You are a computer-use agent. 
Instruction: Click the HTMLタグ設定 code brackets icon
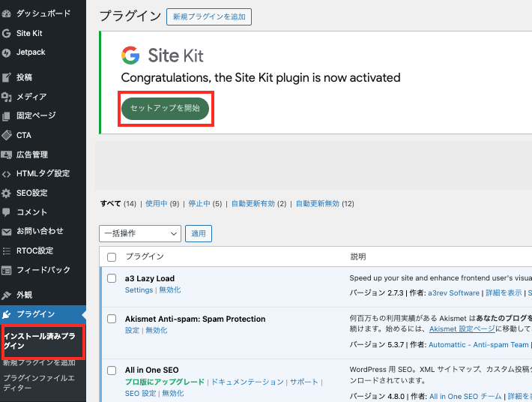tap(6, 174)
